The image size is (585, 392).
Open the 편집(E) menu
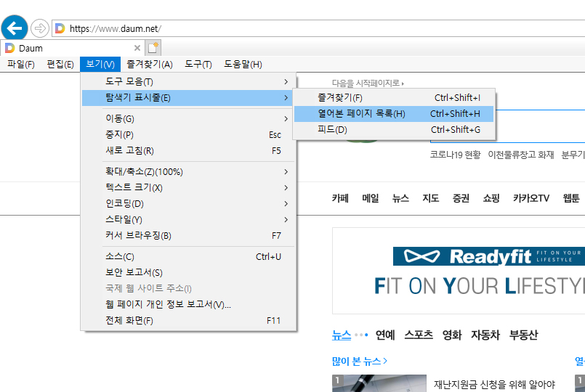click(60, 64)
